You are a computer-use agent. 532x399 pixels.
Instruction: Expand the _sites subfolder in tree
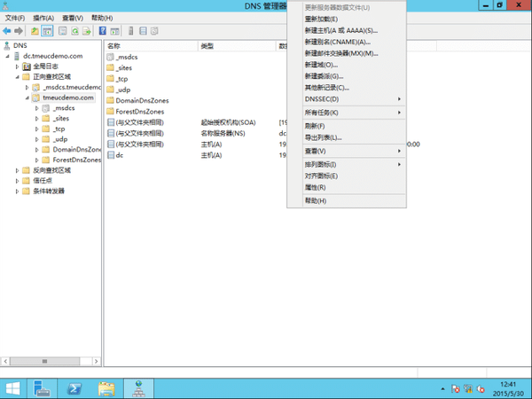[36, 119]
